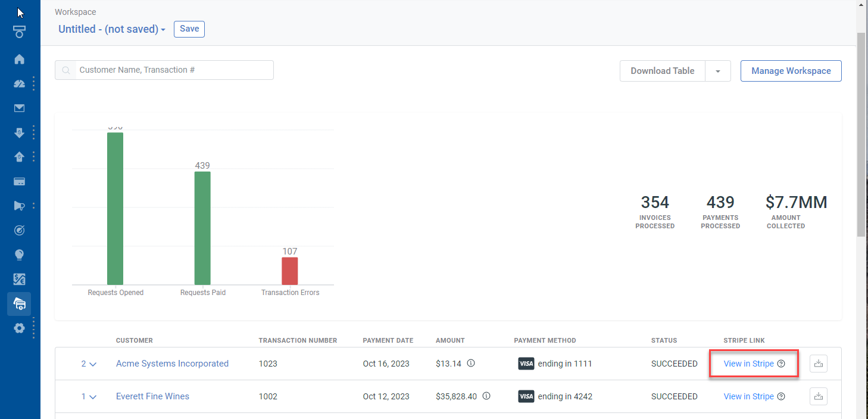Viewport: 868px width, 419px height.
Task: Open the Untitled workspace dropdown
Action: click(x=111, y=29)
